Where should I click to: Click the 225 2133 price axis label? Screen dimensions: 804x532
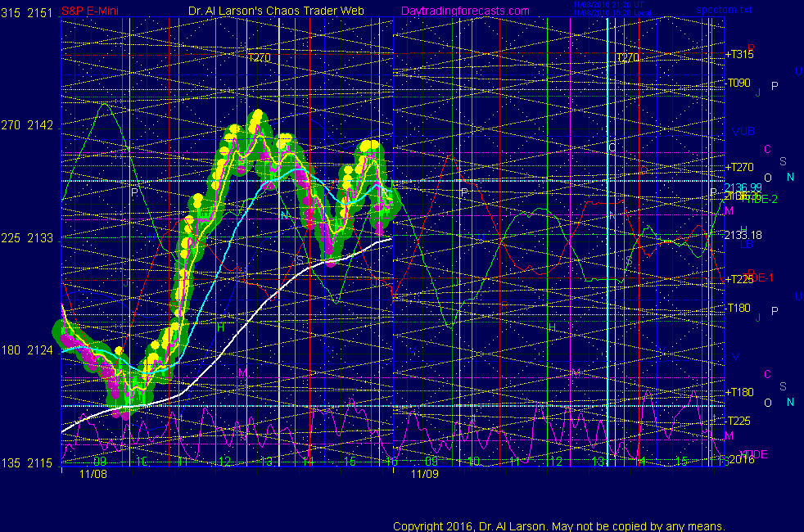[29, 238]
